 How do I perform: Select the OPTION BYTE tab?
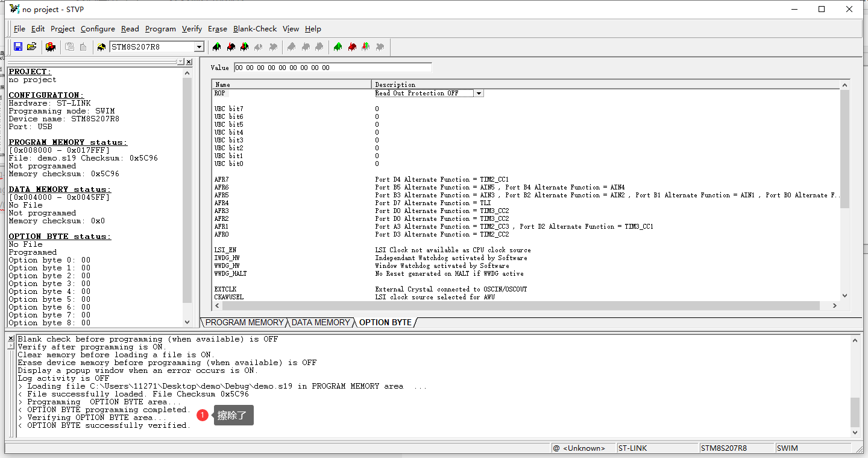(385, 323)
